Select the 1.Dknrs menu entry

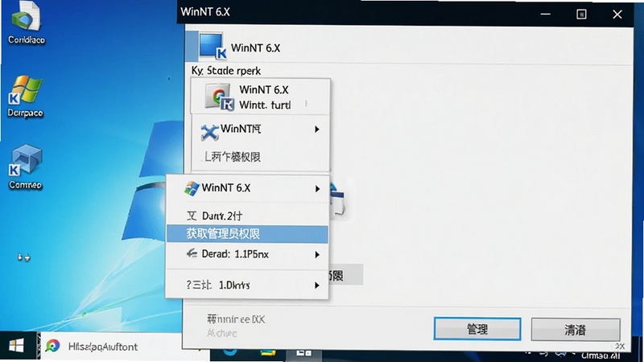pyautogui.click(x=247, y=285)
